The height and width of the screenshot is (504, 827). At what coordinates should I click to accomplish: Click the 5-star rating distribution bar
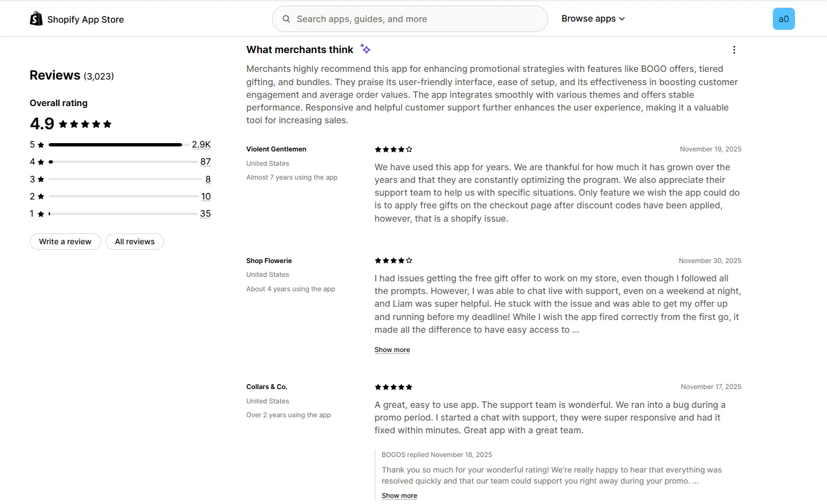pos(115,145)
